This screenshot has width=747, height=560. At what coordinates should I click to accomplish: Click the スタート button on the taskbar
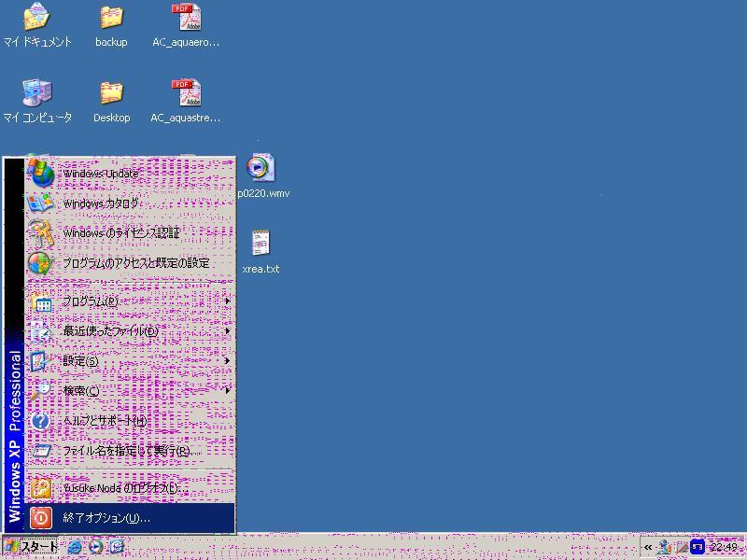[31, 547]
